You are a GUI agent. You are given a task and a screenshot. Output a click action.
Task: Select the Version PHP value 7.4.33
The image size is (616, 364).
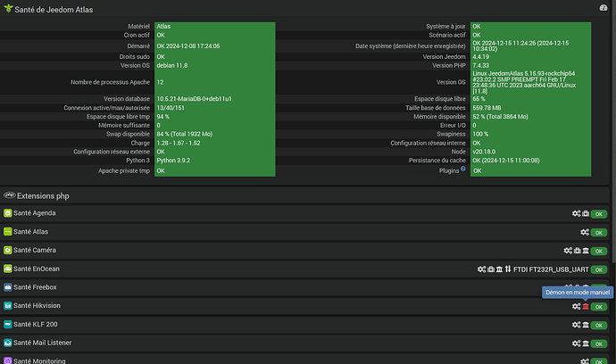[x=480, y=65]
